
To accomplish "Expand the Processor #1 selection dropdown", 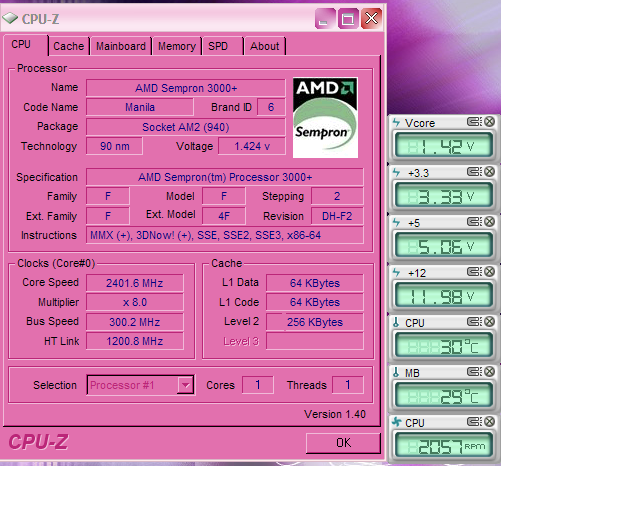I will click(185, 385).
